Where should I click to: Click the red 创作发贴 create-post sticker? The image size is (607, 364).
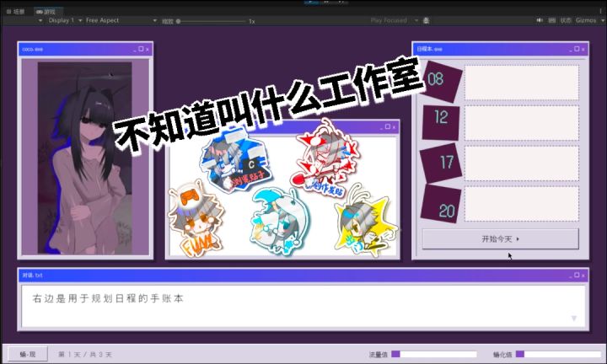point(325,159)
